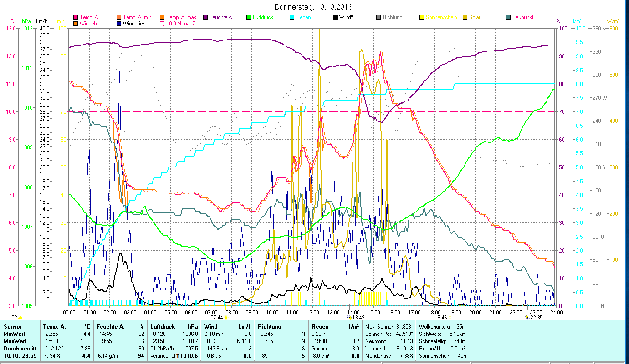Click the cyan Regen legend swatch
This screenshot has width=629, height=364.
point(292,17)
